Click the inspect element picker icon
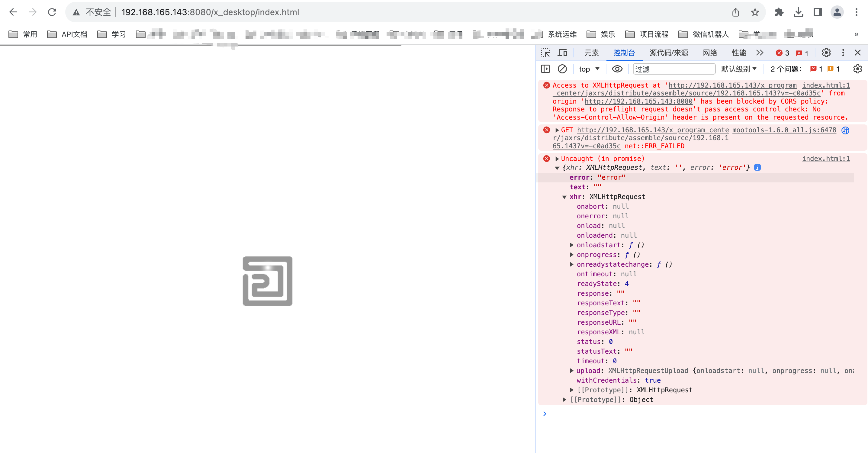 pos(545,53)
